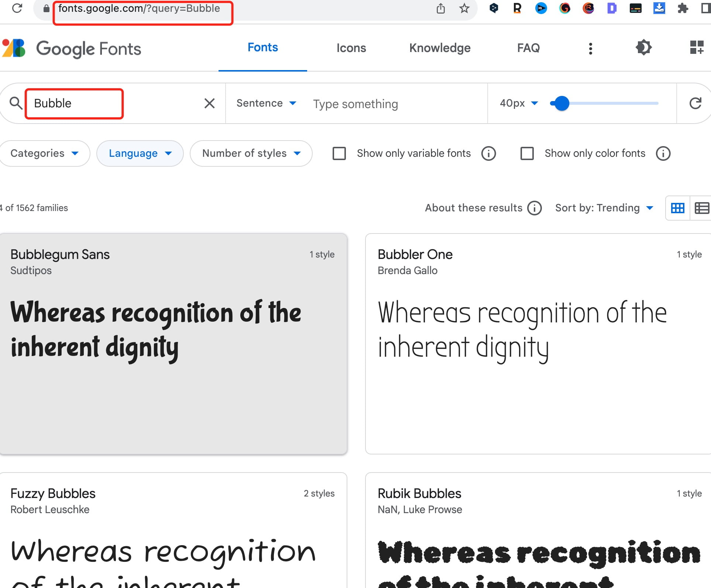View selected families grid-plus icon

(697, 48)
